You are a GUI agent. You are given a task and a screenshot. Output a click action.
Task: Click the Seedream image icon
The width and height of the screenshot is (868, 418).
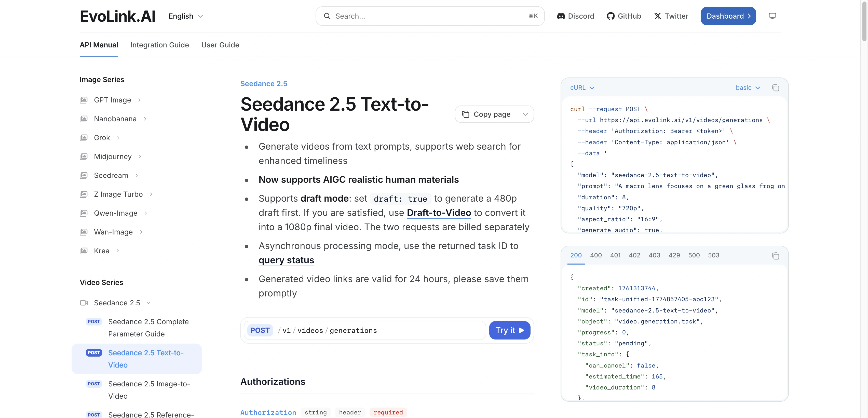coord(84,176)
